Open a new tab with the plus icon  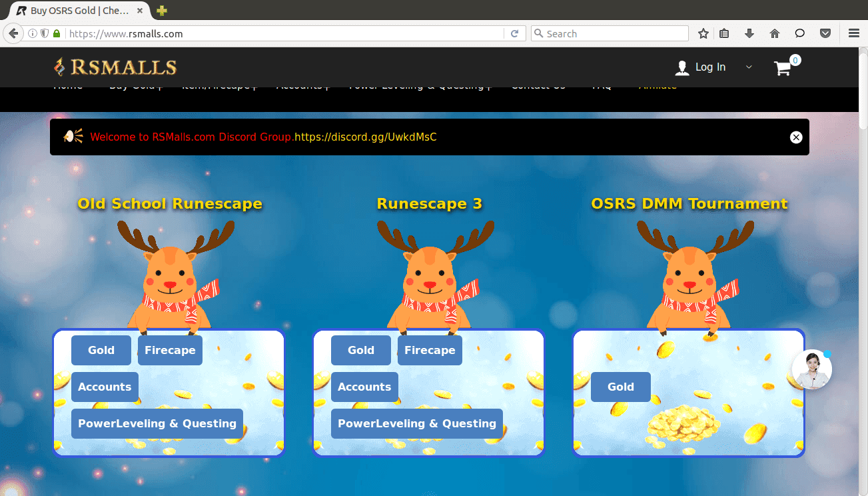coord(162,11)
